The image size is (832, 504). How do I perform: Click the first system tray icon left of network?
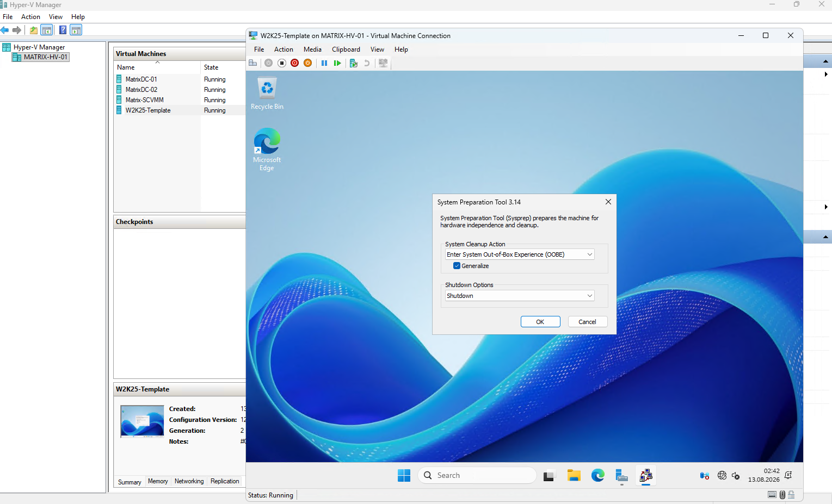[x=705, y=476]
